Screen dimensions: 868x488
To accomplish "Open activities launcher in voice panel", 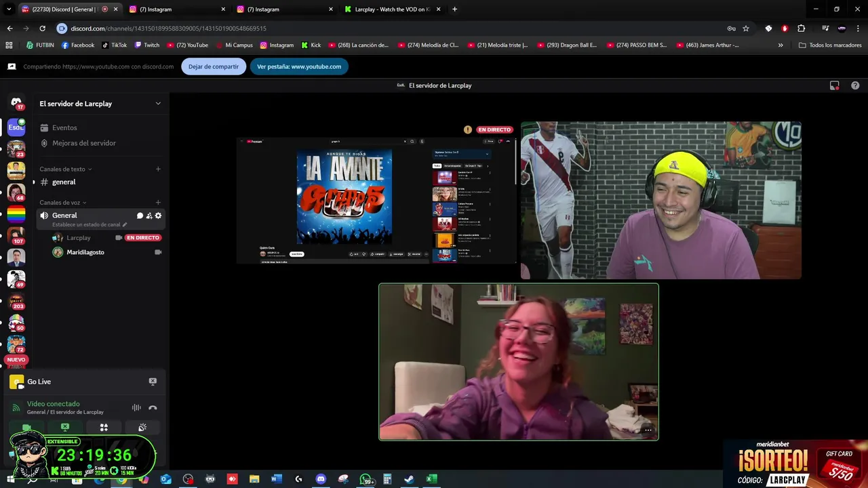I will pyautogui.click(x=104, y=428).
